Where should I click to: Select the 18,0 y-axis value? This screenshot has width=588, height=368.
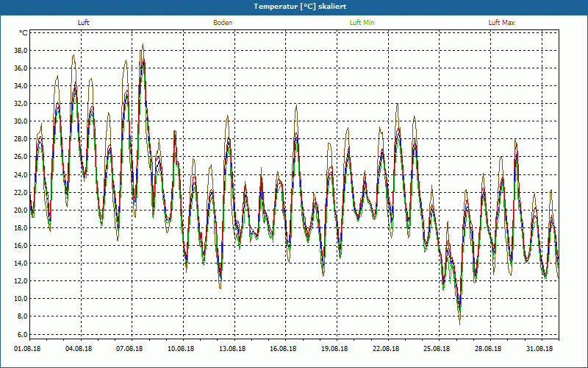[x=21, y=228]
